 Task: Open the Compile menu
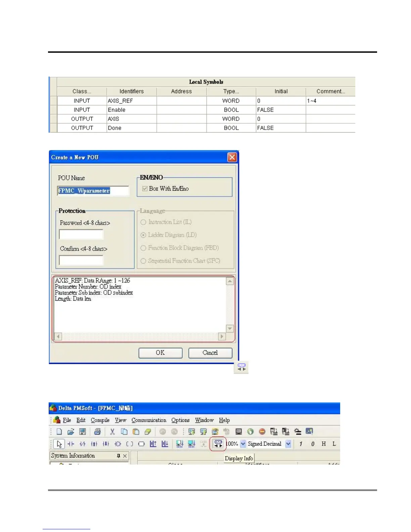point(100,420)
